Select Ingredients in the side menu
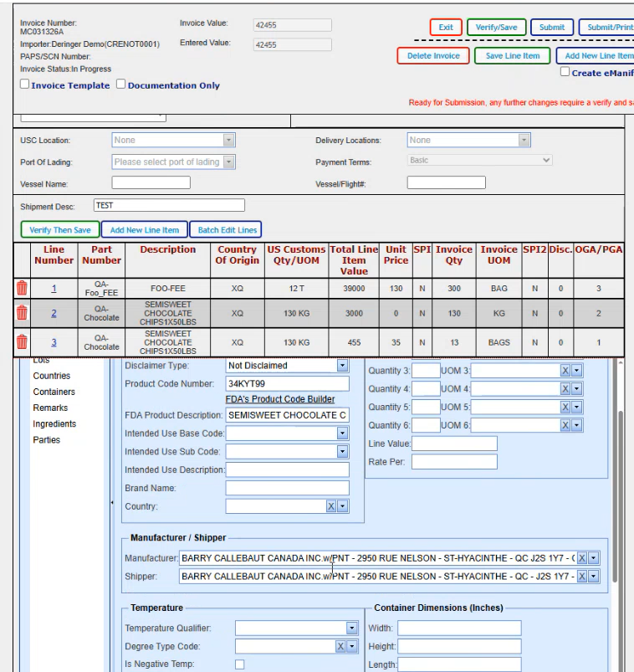634x672 pixels. point(54,424)
